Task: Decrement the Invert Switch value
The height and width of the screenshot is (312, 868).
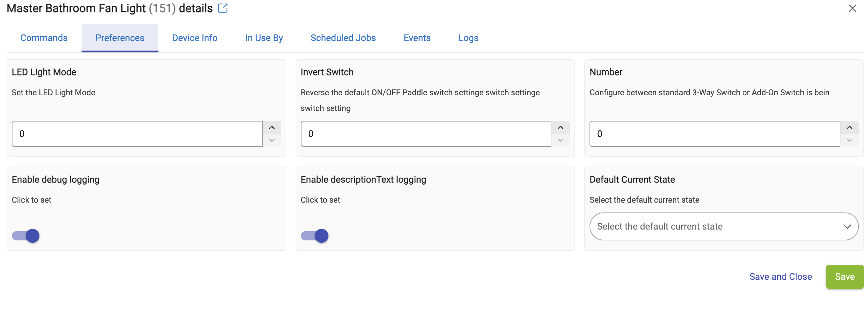Action: coord(560,140)
